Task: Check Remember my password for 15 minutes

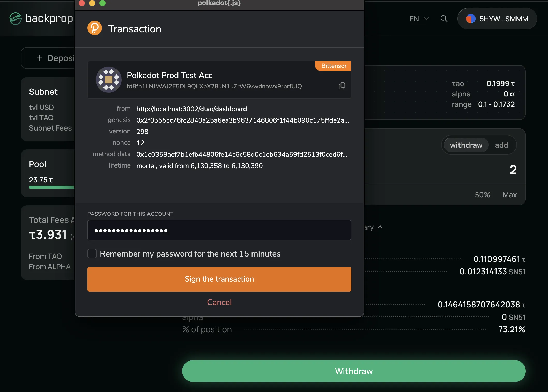Action: [92, 253]
